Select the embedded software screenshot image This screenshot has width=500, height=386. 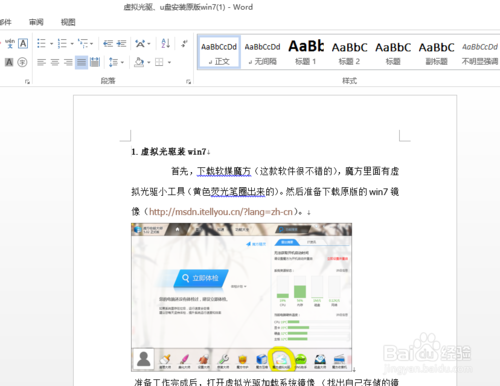coord(241,297)
